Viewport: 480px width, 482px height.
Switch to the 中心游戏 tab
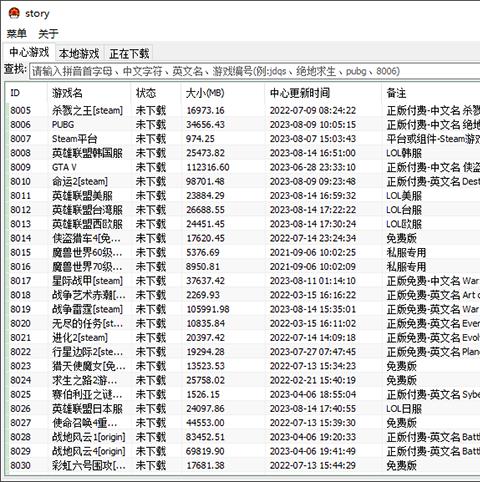[x=29, y=52]
